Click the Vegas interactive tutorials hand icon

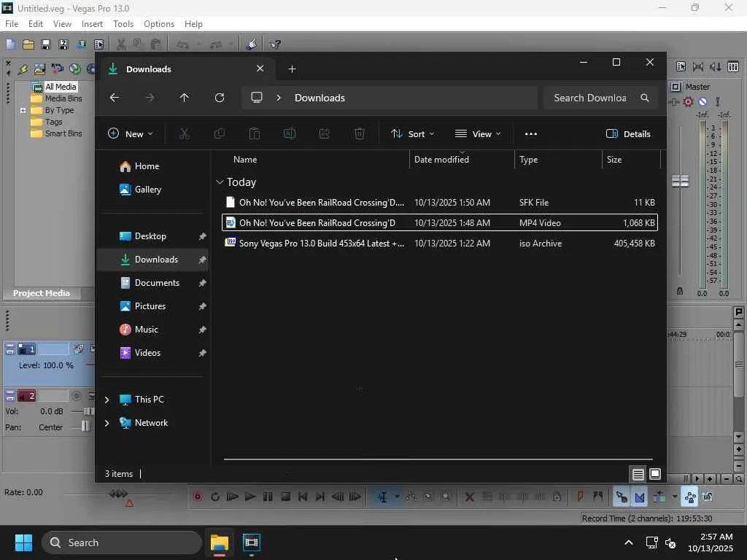(252, 44)
